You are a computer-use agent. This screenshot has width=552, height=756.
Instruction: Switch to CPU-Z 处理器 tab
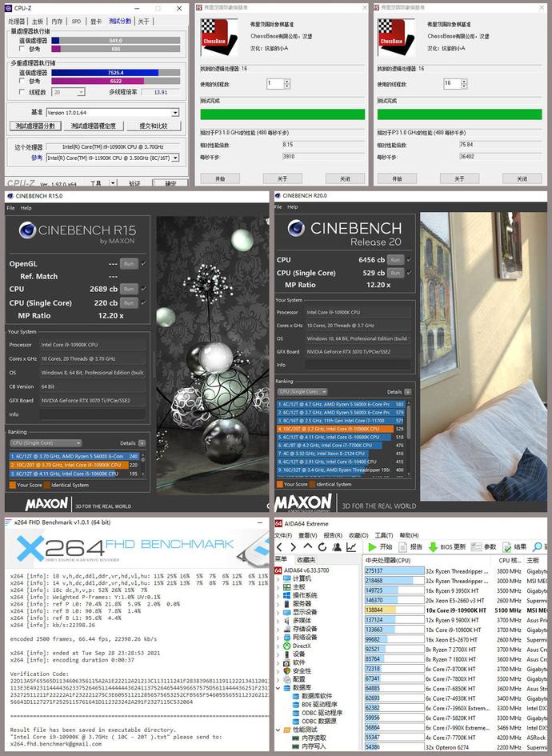[16, 22]
